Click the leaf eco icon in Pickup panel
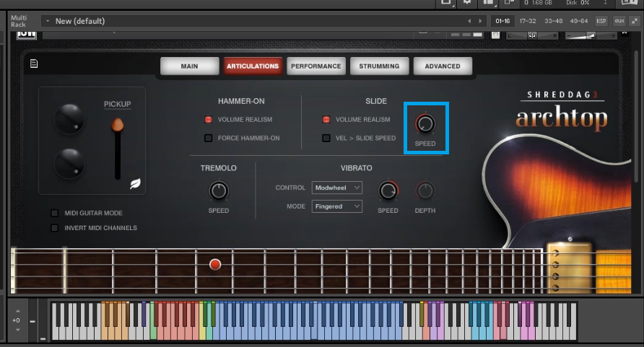Image resolution: width=644 pixels, height=347 pixels. [x=135, y=183]
